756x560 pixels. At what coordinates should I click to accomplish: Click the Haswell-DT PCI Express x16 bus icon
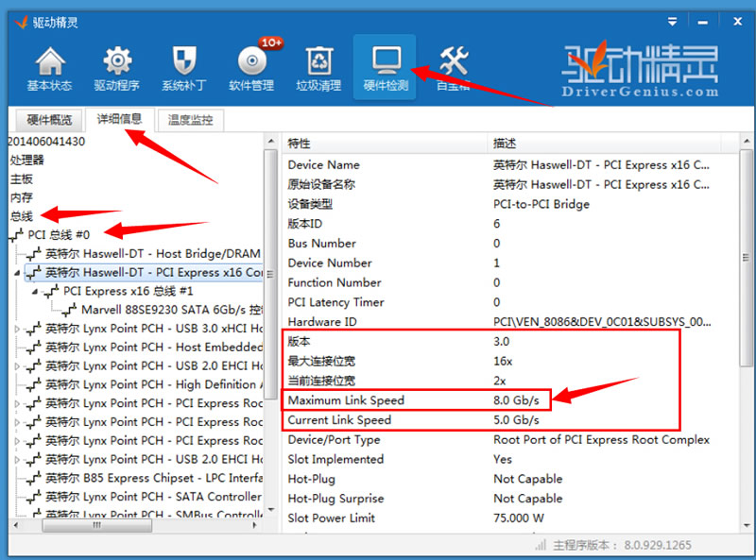click(x=34, y=273)
